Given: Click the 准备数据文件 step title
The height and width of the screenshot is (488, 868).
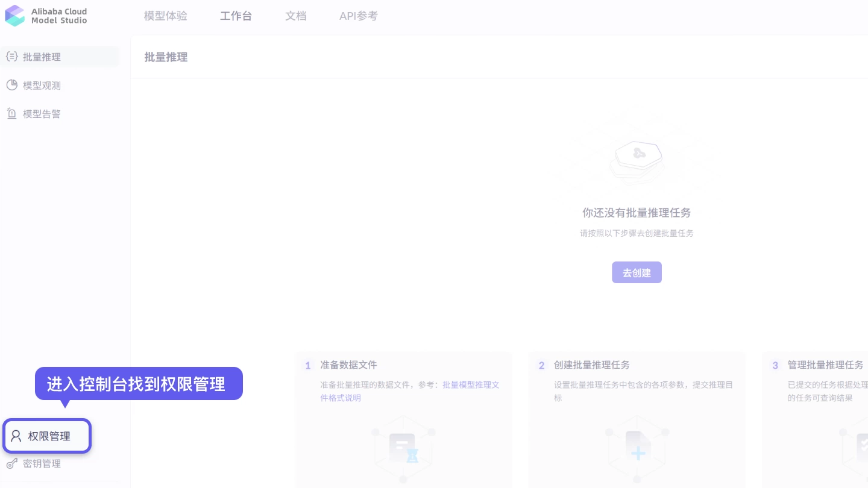Looking at the screenshot, I should pyautogui.click(x=348, y=365).
